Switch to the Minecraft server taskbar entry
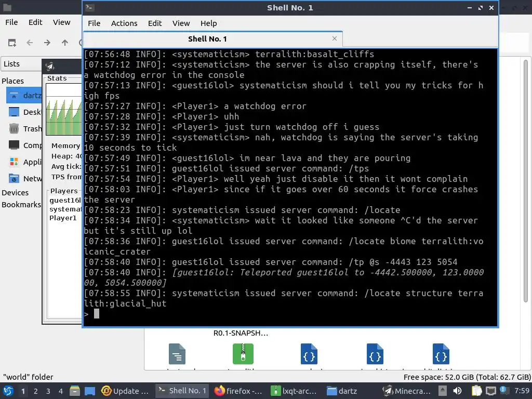 tap(407, 391)
